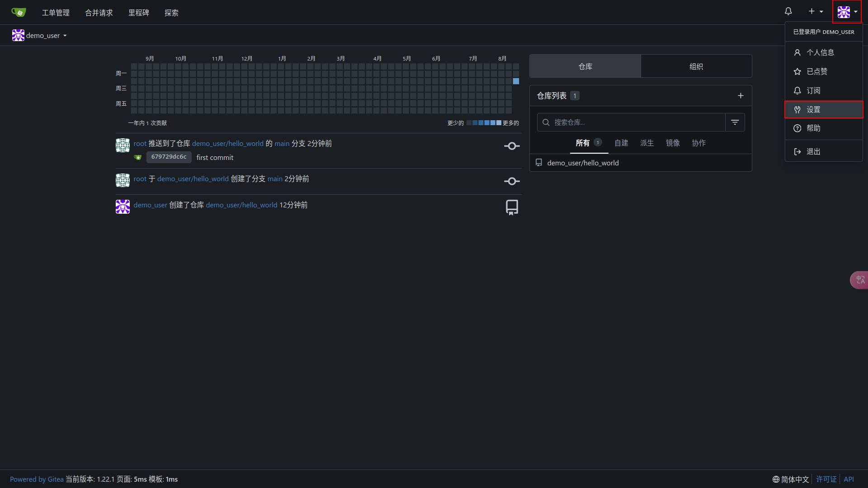Select the 派生 repository filter tab
Image resolution: width=868 pixels, height=488 pixels.
pos(647,143)
